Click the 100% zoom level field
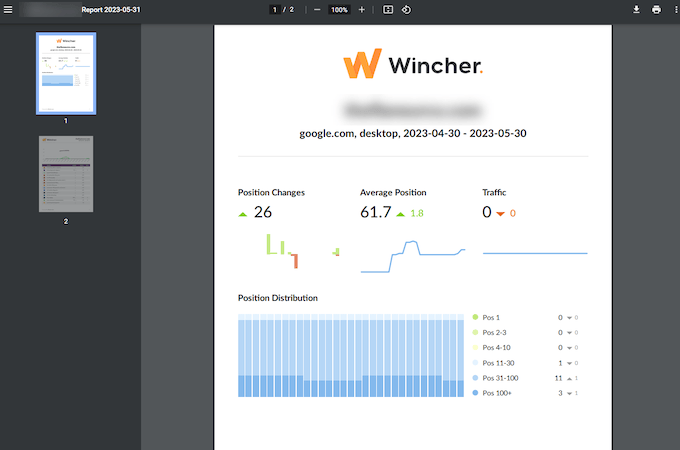680x450 pixels. [x=339, y=10]
